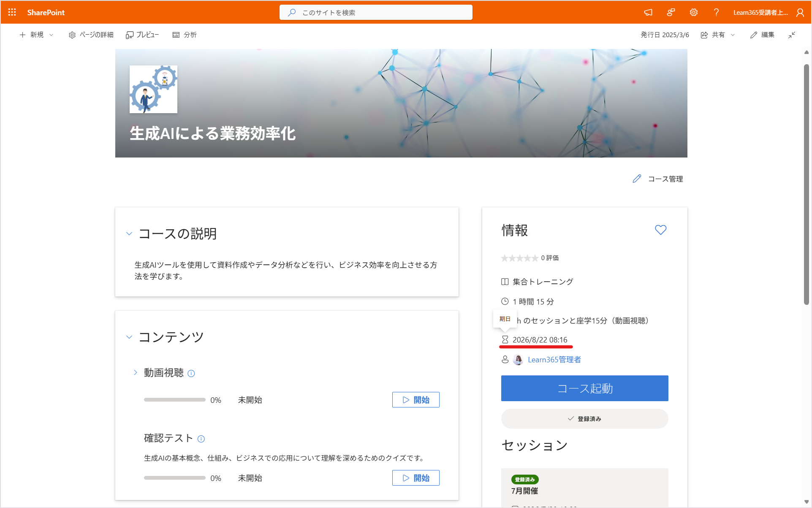This screenshot has width=812, height=508.
Task: Set rating using the five stars
Action: coord(519,258)
